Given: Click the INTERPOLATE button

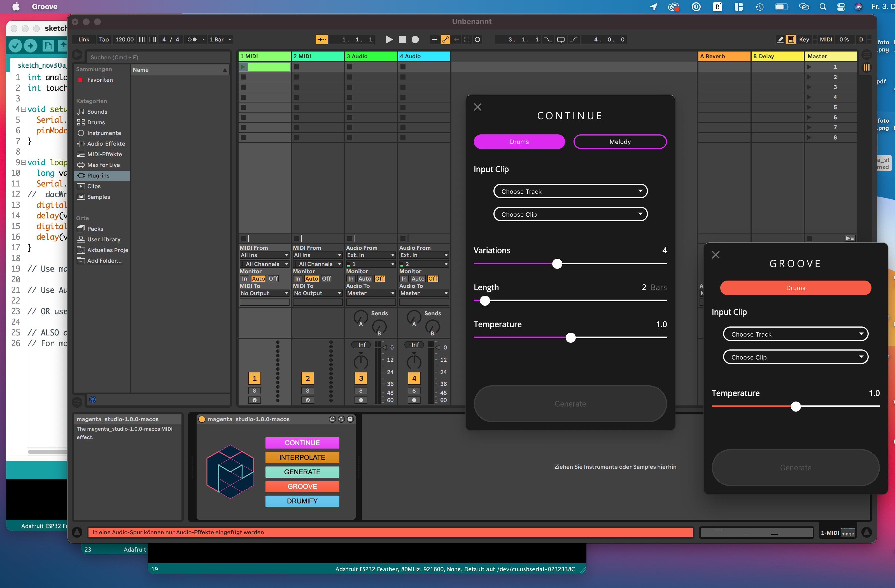Looking at the screenshot, I should pos(302,457).
